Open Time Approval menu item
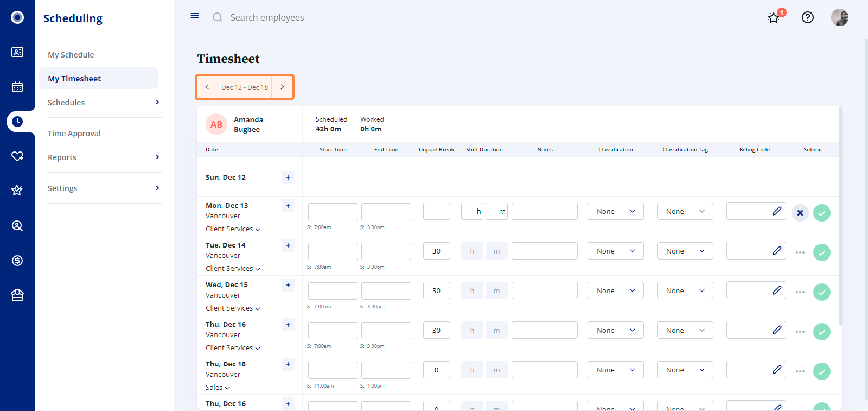The image size is (868, 411). [x=74, y=133]
